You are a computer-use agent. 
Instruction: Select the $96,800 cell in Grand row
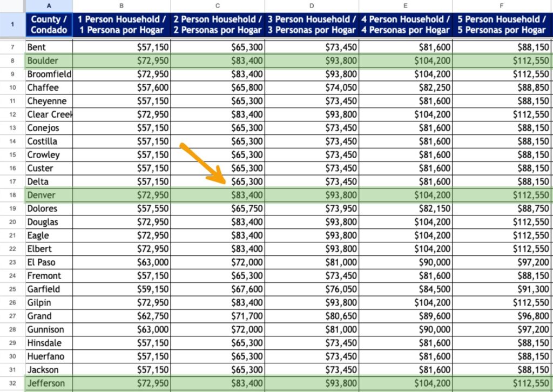[x=502, y=316]
